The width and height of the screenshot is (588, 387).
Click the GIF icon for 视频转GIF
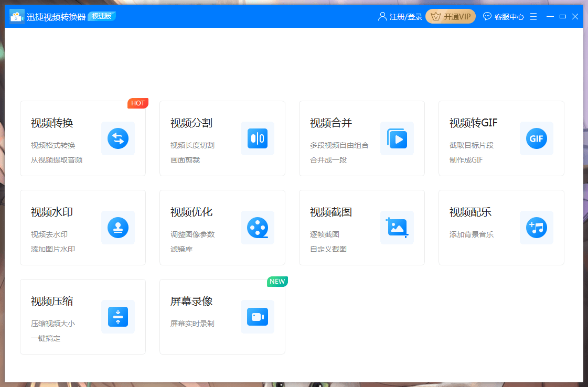[536, 138]
